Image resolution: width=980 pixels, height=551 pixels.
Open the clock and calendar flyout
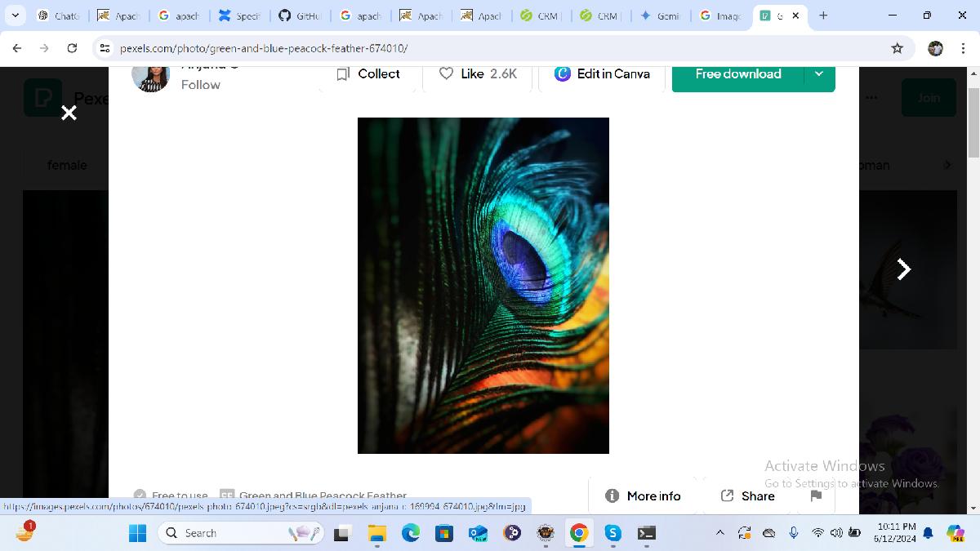pyautogui.click(x=896, y=533)
